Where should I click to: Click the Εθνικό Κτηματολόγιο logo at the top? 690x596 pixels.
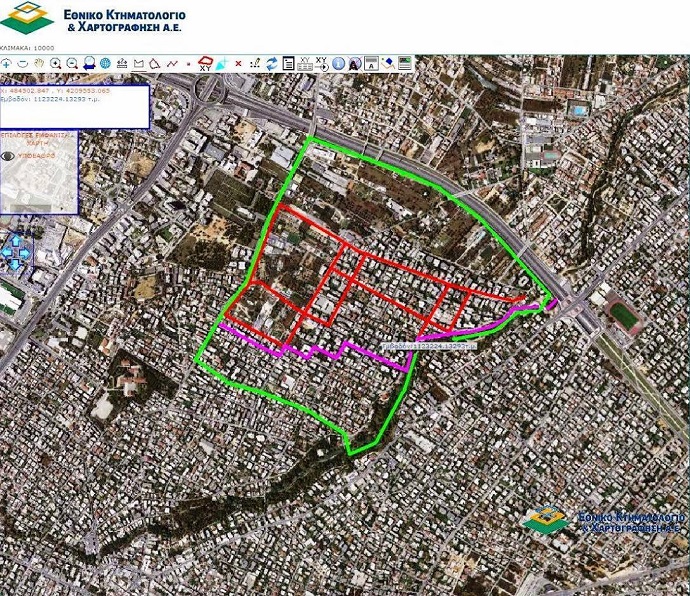(x=92, y=18)
